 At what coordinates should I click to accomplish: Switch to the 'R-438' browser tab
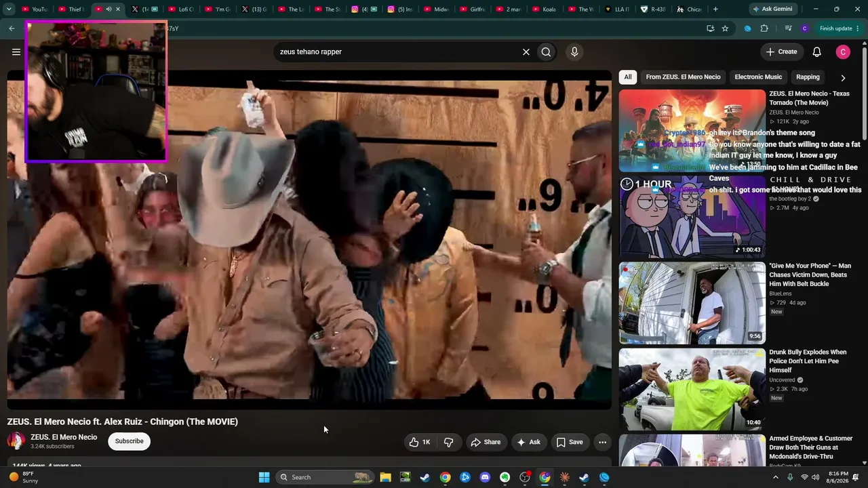tap(653, 9)
